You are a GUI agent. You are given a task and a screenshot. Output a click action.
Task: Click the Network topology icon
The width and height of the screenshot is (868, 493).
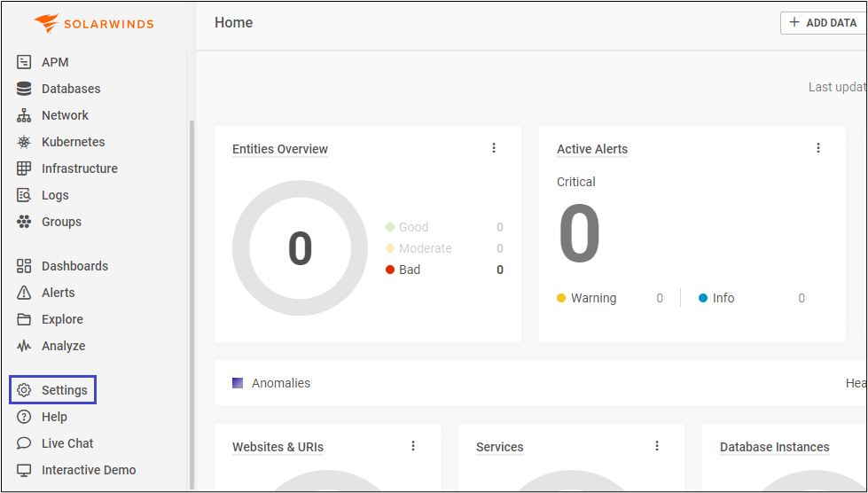click(24, 115)
